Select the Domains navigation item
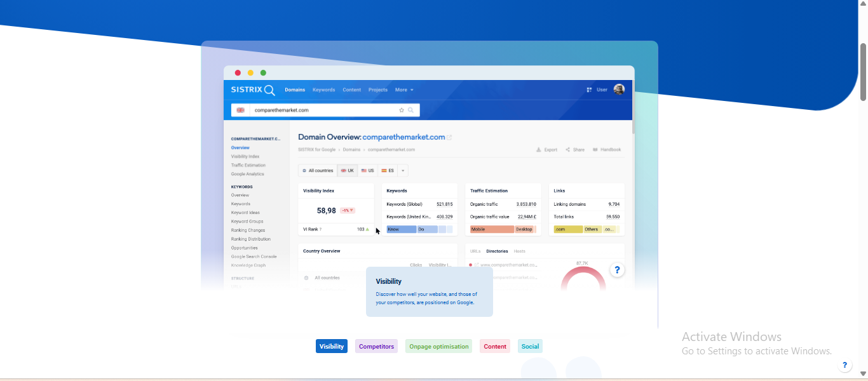The width and height of the screenshot is (868, 381). coord(295,90)
